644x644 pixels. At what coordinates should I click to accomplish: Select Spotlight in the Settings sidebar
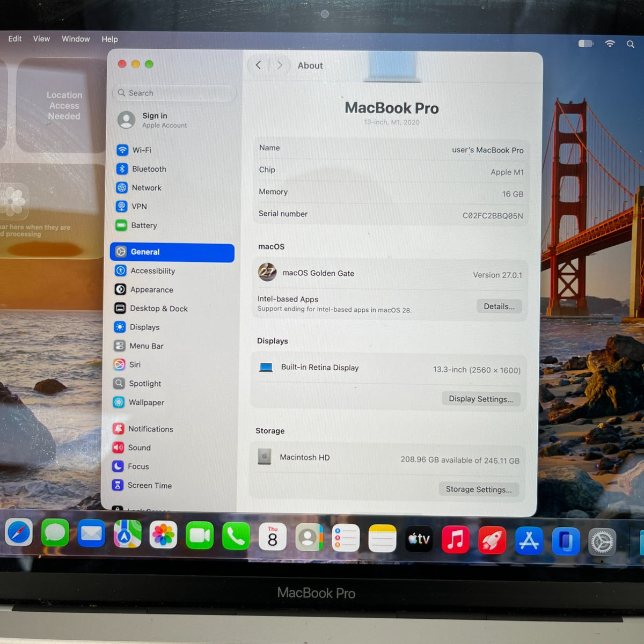[x=171, y=384]
